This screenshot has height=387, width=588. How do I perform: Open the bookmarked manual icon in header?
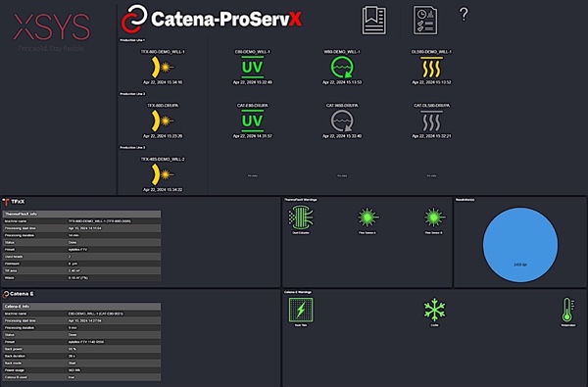tap(374, 21)
